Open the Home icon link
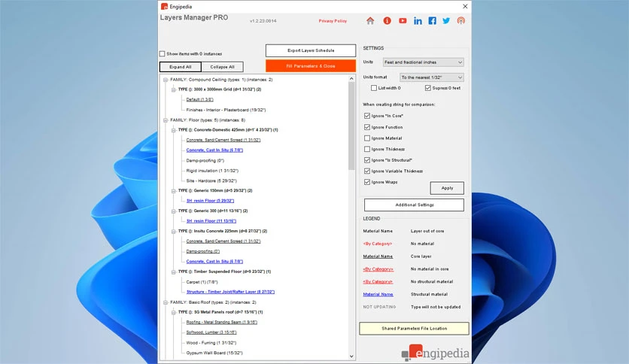The width and height of the screenshot is (629, 364). click(370, 21)
